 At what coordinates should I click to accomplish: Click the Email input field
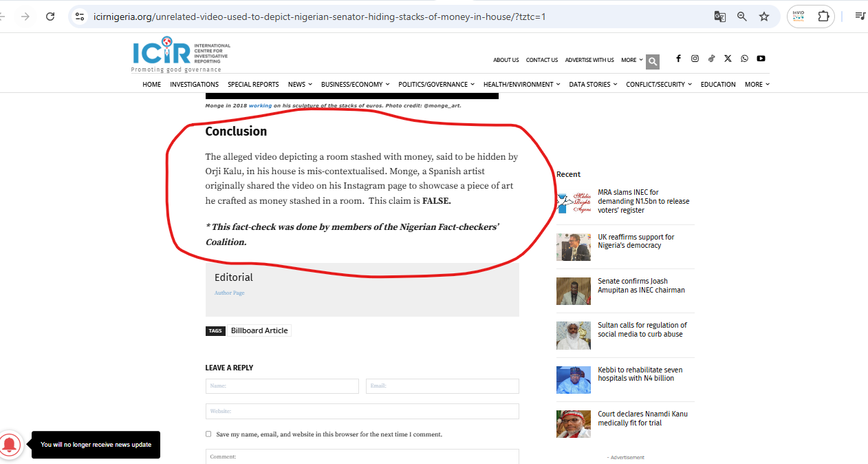pos(442,386)
